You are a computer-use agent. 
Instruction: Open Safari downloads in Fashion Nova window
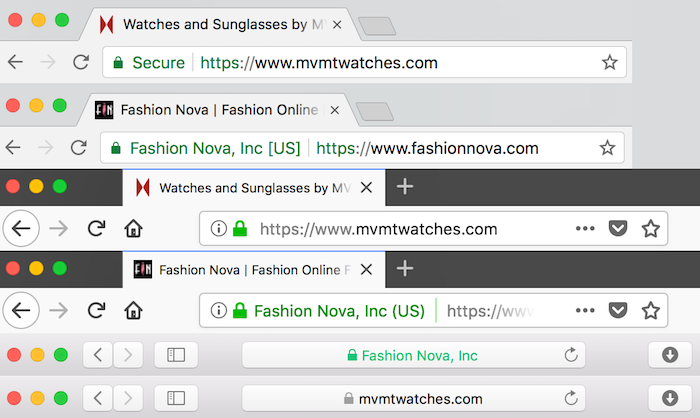click(x=669, y=355)
